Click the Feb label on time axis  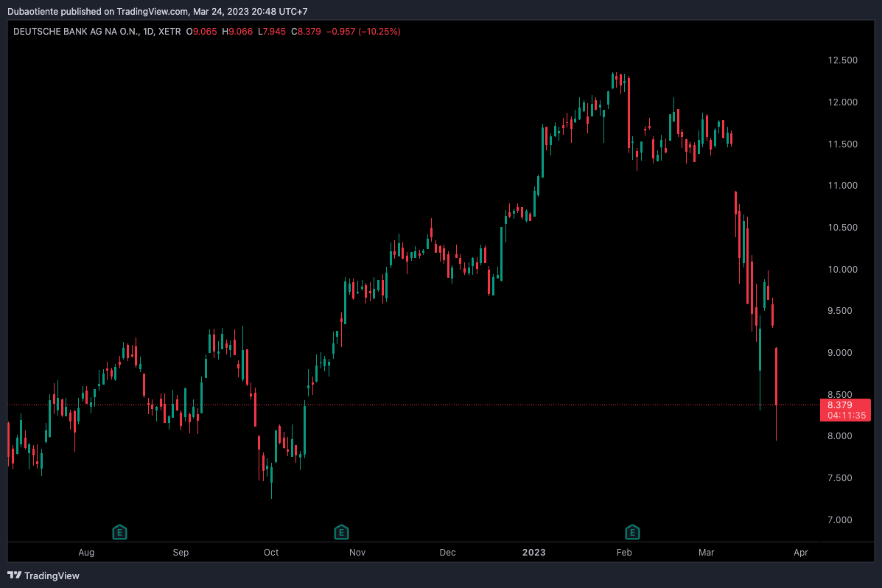[x=624, y=553]
